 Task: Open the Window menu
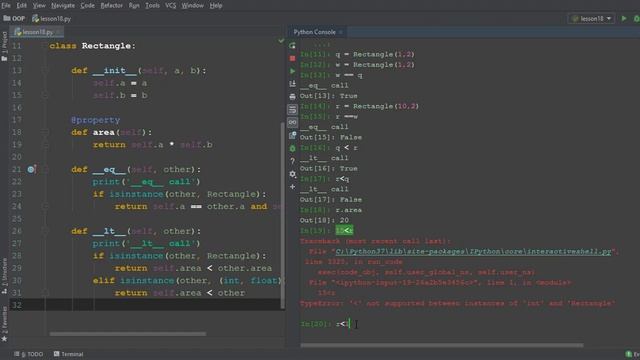point(192,5)
